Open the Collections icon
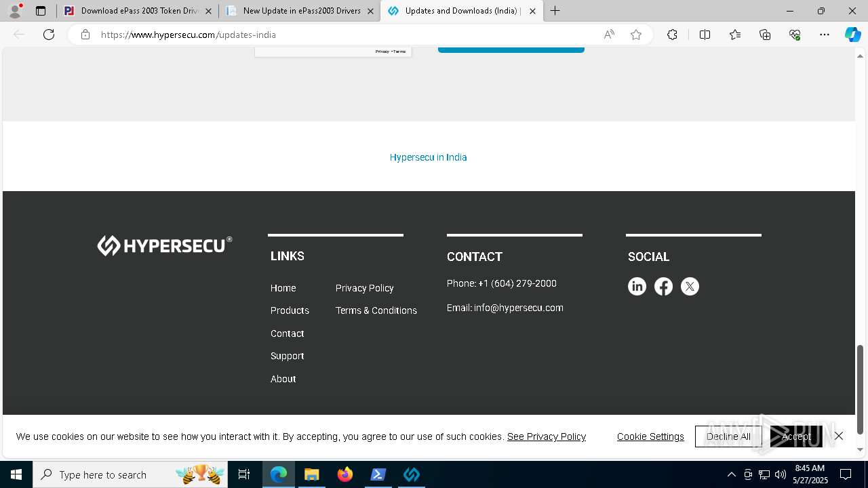This screenshot has width=868, height=488. 765,35
